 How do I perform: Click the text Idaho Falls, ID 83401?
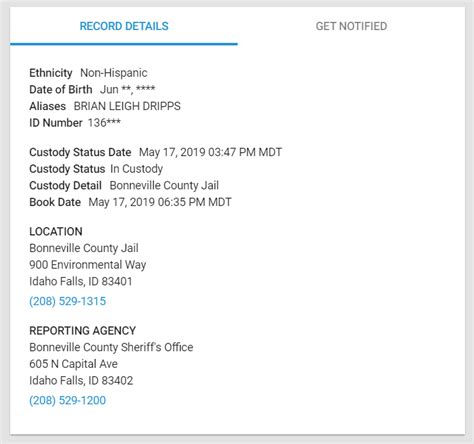coord(81,281)
